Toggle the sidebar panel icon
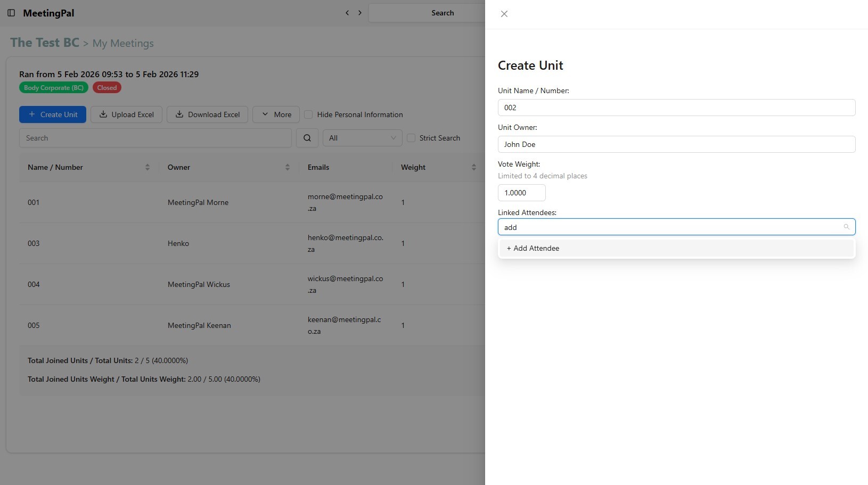This screenshot has width=868, height=485. [x=11, y=13]
